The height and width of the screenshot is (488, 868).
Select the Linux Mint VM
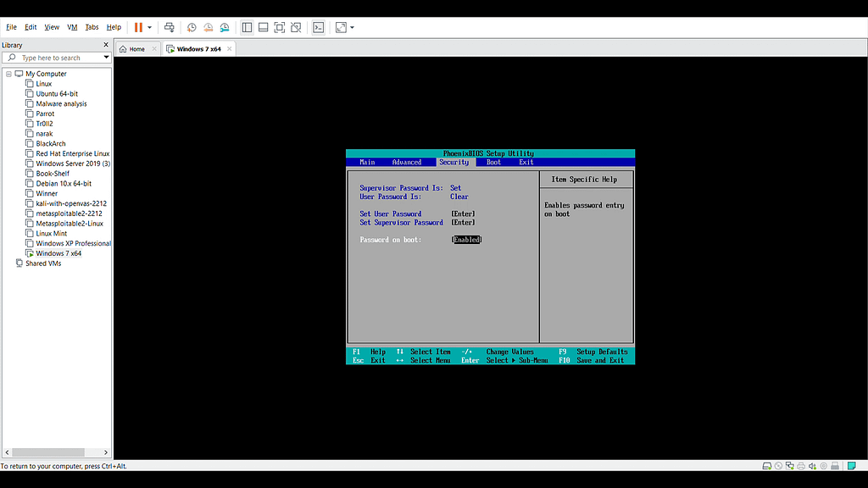[51, 233]
